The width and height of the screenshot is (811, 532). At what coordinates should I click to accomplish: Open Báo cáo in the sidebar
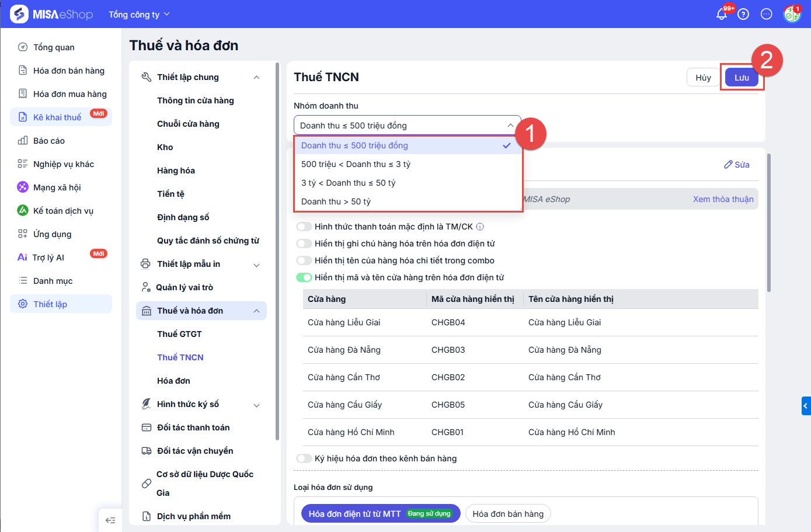pyautogui.click(x=61, y=141)
